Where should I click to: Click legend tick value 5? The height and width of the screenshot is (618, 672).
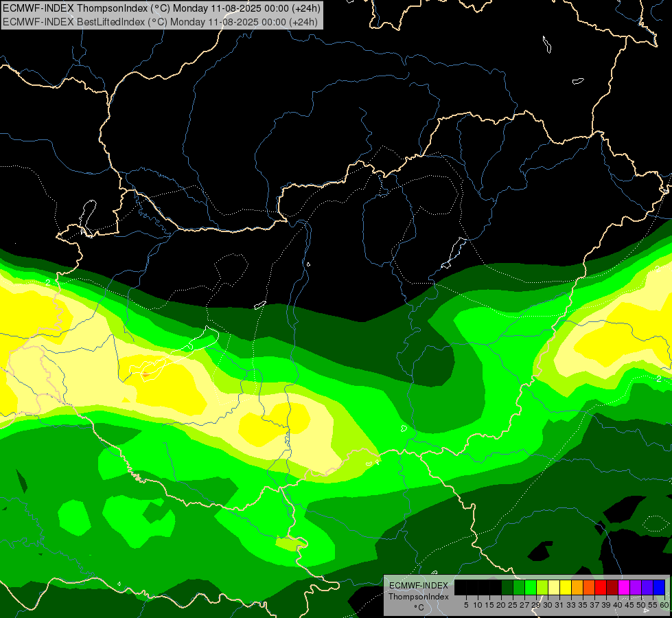pos(466,605)
